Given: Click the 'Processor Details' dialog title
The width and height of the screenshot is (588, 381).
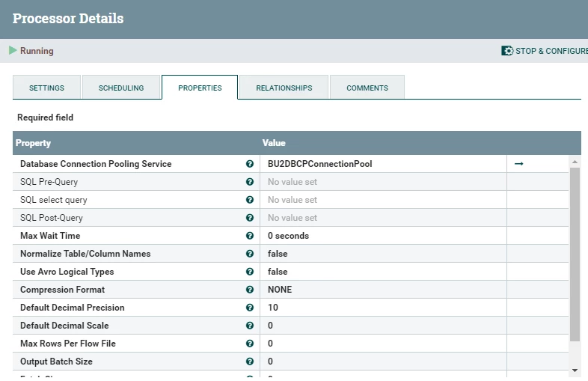Looking at the screenshot, I should click(x=68, y=19).
